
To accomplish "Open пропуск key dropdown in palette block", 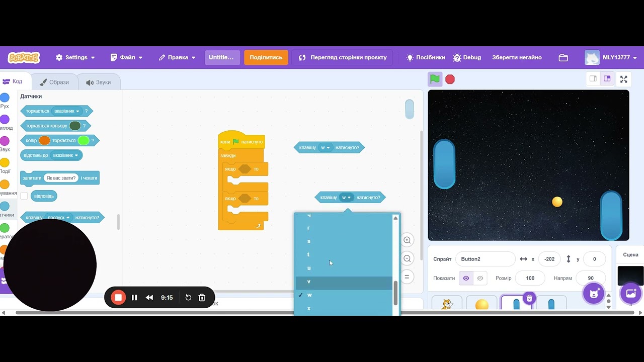I will [x=58, y=218].
